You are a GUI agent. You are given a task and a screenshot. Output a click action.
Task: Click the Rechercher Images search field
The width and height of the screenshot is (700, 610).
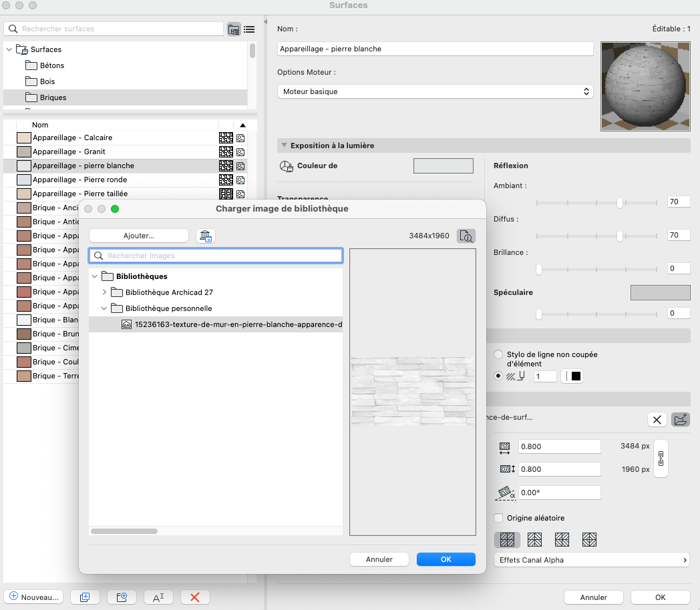click(x=216, y=256)
